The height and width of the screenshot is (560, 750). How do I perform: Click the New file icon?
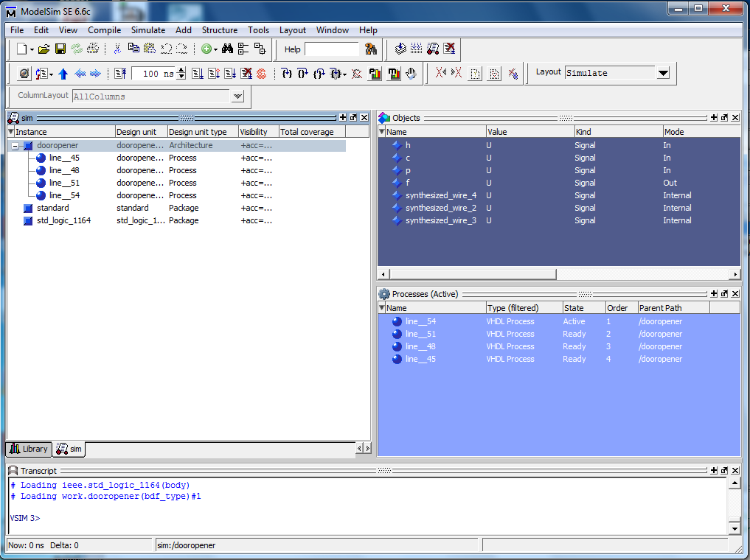22,49
